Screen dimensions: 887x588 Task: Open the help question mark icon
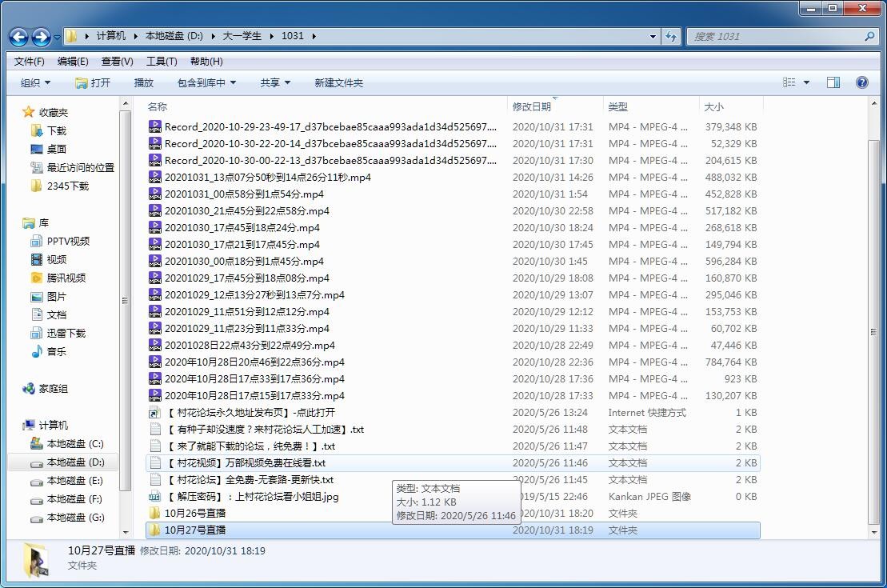(861, 82)
